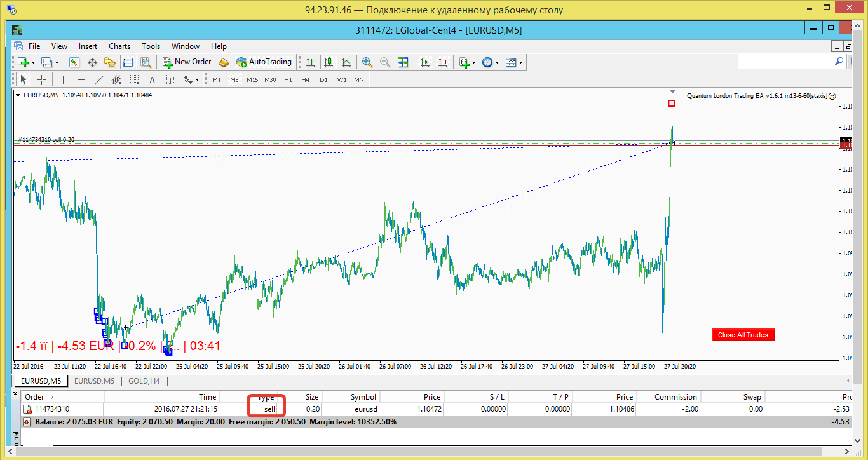This screenshot has height=460, width=868.
Task: Expand the periodicity clock dropdown
Action: pyautogui.click(x=497, y=62)
